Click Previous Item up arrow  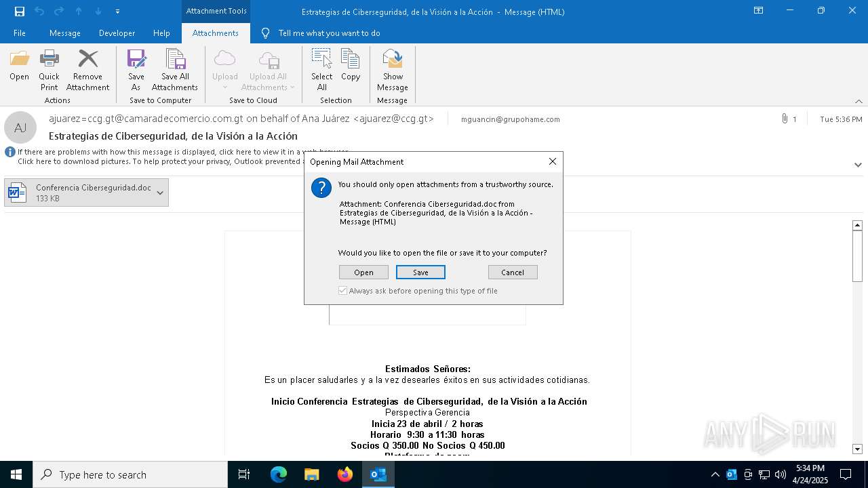(x=79, y=12)
